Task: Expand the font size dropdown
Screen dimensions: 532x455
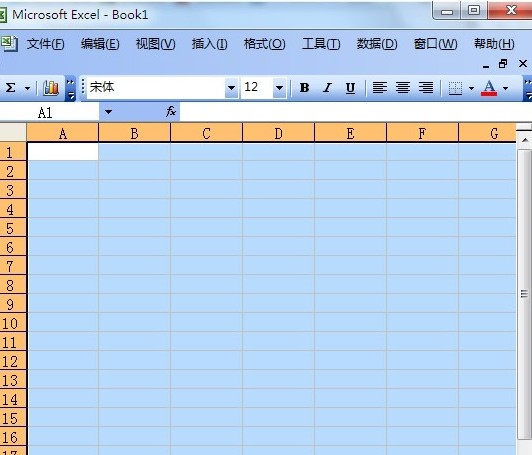Action: (x=279, y=88)
